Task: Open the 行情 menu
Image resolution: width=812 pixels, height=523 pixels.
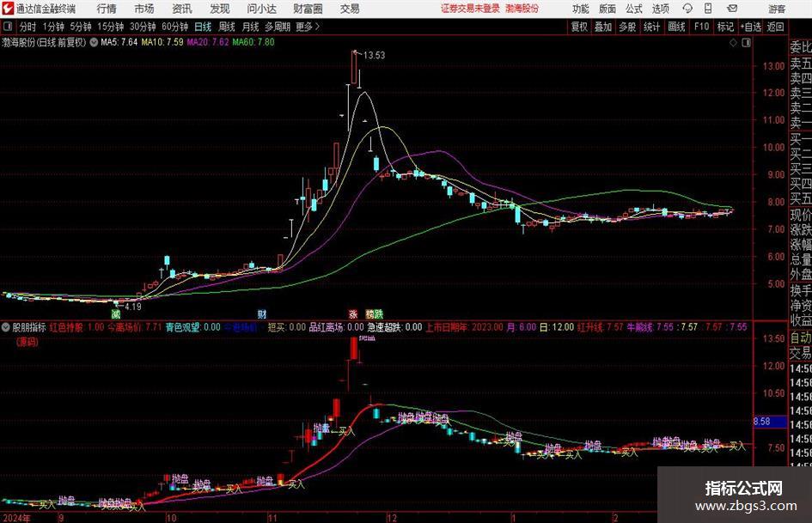Action: coord(107,9)
